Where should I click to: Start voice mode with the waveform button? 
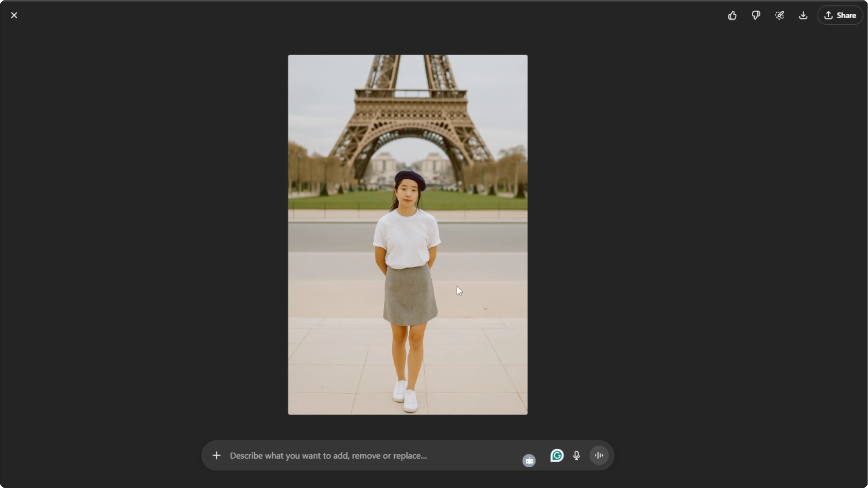(599, 455)
